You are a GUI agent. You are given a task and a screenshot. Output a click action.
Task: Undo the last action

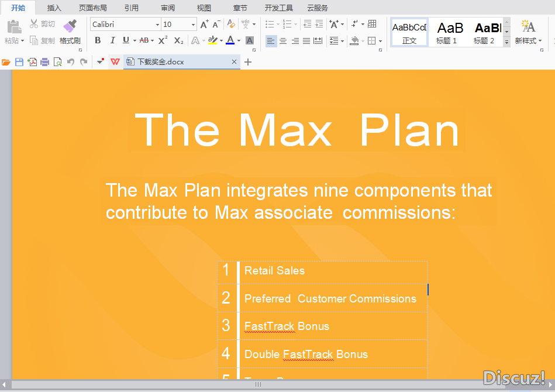point(71,63)
